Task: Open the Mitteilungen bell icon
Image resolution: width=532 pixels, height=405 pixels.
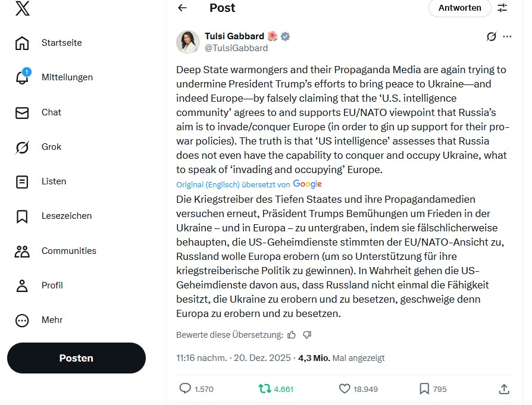Action: click(22, 77)
